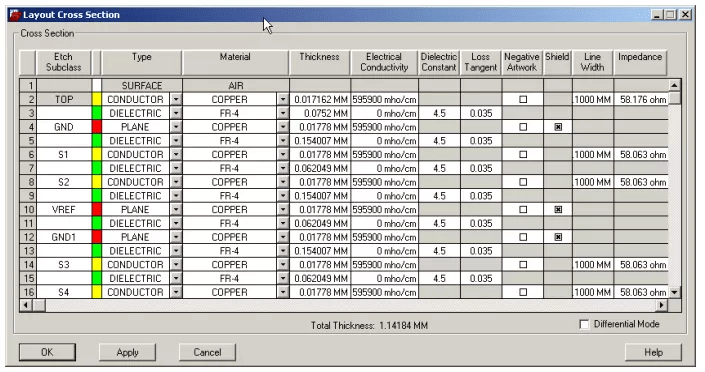This screenshot has height=372, width=705.
Task: Click the vertical scrollbar down arrow
Action: click(x=674, y=292)
